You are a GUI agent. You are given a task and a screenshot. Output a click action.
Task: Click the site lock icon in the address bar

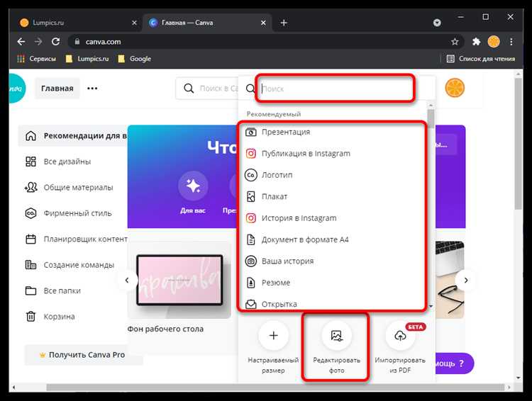[77, 41]
